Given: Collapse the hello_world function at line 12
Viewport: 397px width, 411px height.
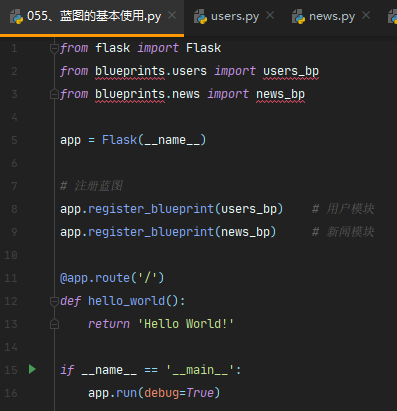Looking at the screenshot, I should pyautogui.click(x=54, y=302).
